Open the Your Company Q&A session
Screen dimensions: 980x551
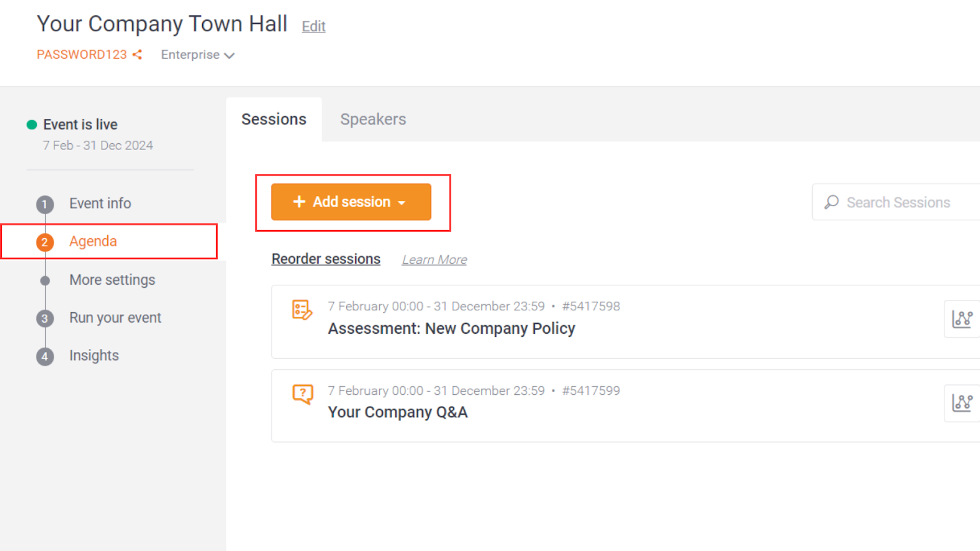(x=398, y=412)
